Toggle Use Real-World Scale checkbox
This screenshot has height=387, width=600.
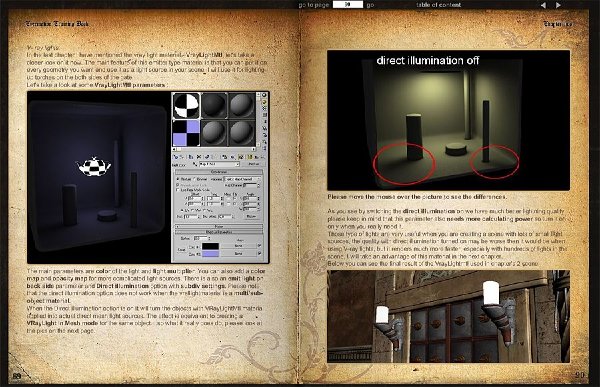(x=178, y=190)
